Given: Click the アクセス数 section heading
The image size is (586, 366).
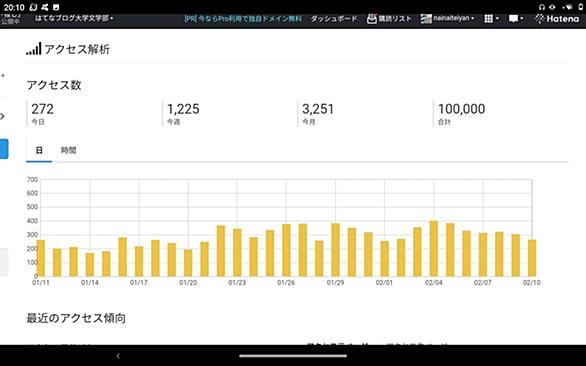Looking at the screenshot, I should (54, 85).
